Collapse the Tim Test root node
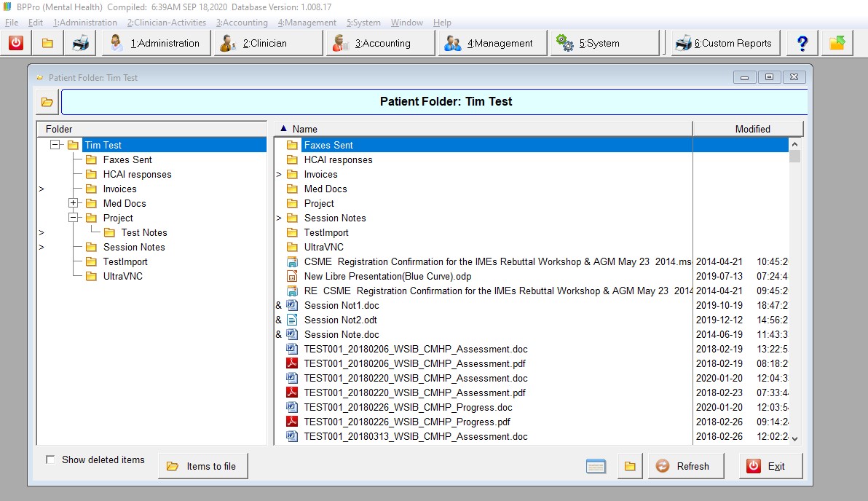This screenshot has width=868, height=501. (55, 145)
